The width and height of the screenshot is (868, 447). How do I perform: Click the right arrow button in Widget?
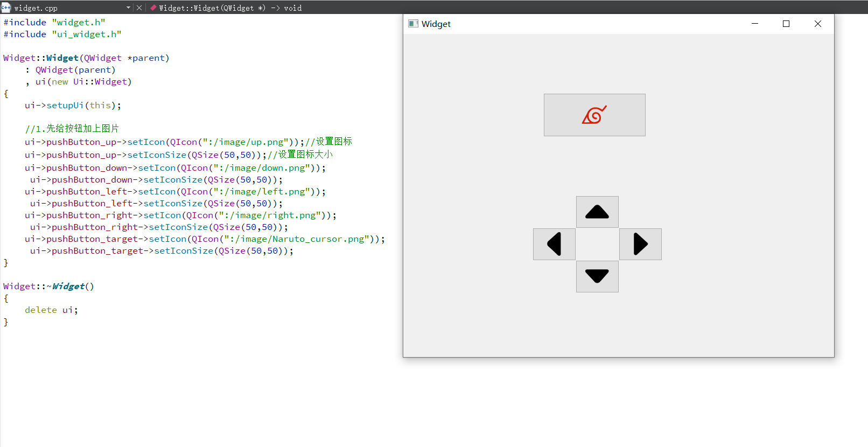pos(640,244)
